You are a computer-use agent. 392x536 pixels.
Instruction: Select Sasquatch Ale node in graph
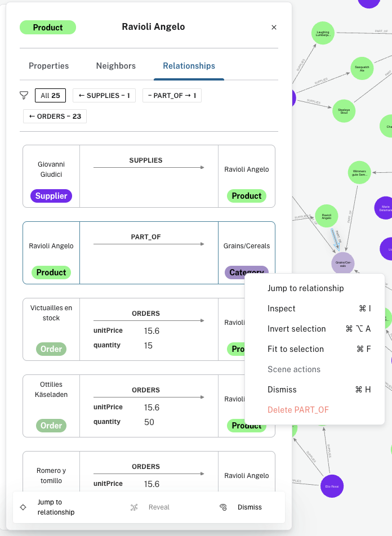point(362,68)
